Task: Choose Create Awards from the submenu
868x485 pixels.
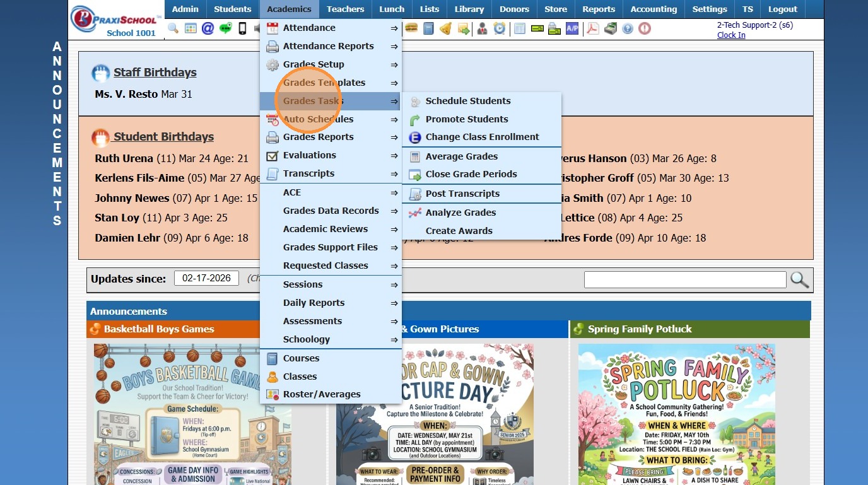Action: pyautogui.click(x=481, y=231)
